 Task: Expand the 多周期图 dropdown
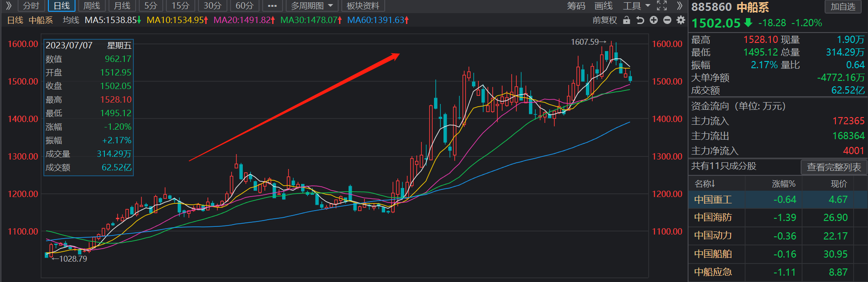[x=312, y=6]
